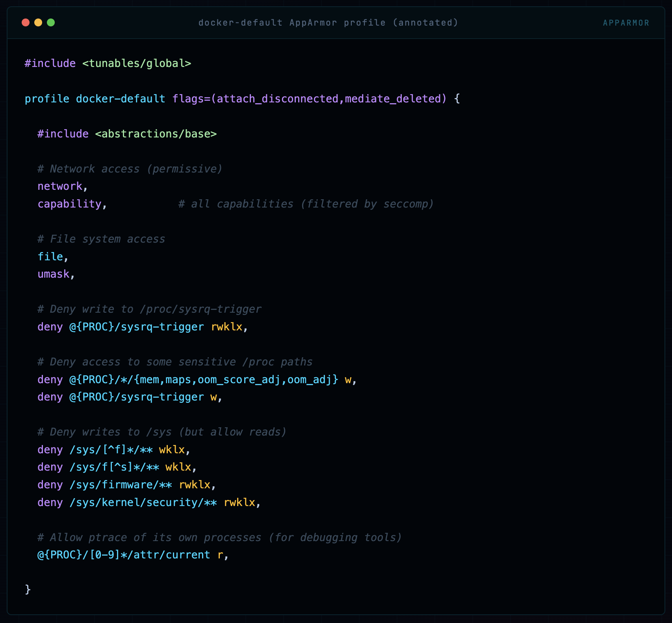The image size is (672, 623).
Task: Select the tunables/global include path
Action: 137,63
